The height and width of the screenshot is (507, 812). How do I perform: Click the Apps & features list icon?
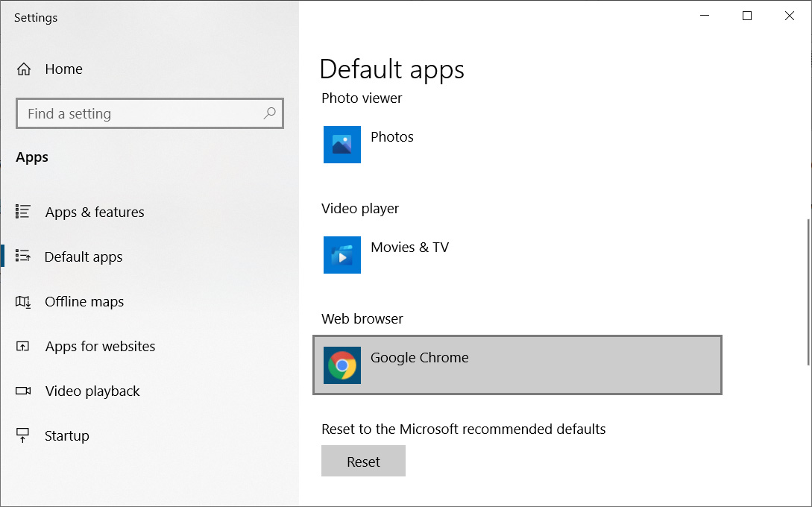tap(23, 211)
